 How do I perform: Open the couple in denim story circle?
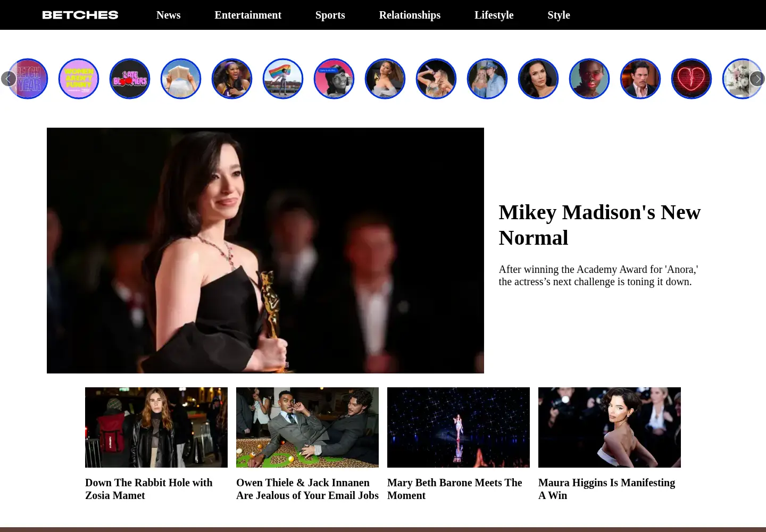[487, 79]
